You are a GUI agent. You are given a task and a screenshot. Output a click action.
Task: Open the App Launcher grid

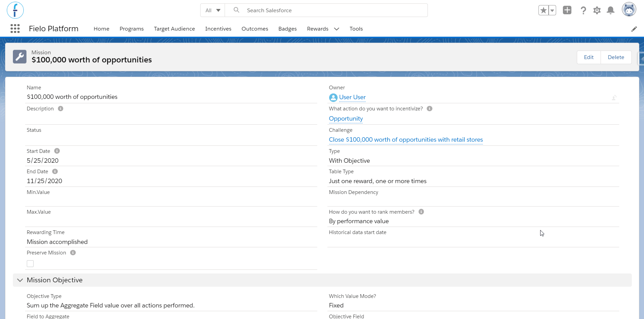point(15,29)
